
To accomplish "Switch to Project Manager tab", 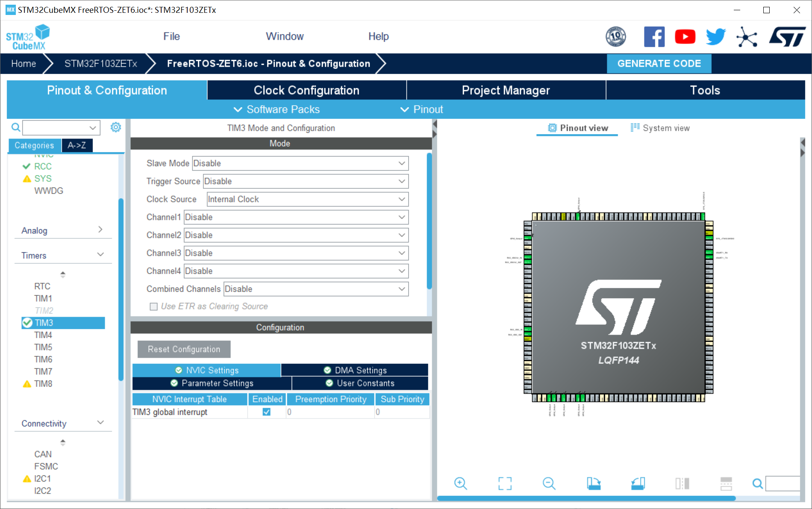I will [506, 90].
